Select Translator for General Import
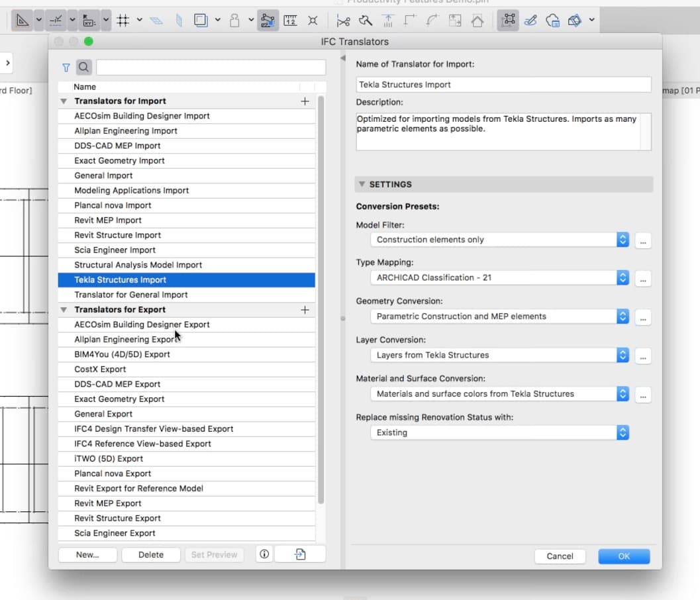Viewport: 700px width, 600px height. click(x=187, y=295)
